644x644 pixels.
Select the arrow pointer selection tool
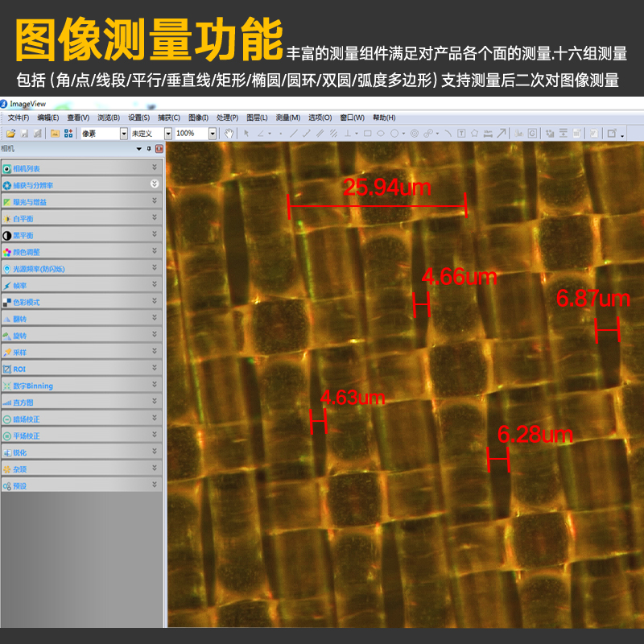[x=246, y=134]
